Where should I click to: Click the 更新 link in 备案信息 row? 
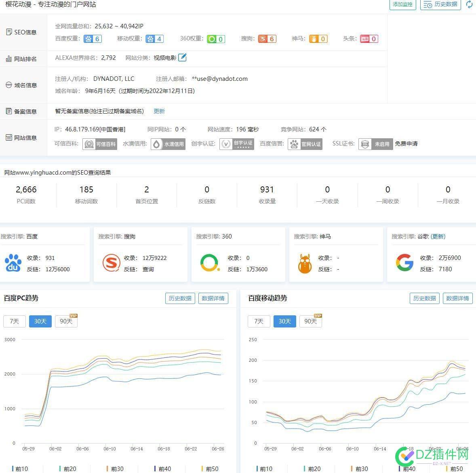pyautogui.click(x=159, y=111)
